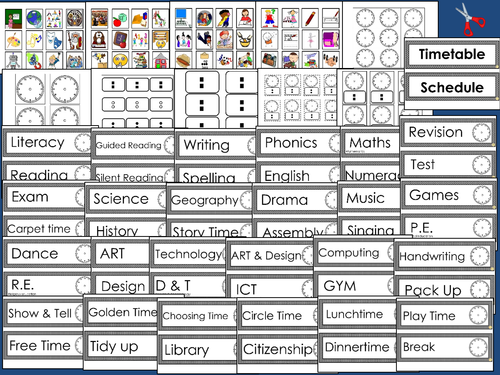Select the red apple and cube picture

[120, 19]
